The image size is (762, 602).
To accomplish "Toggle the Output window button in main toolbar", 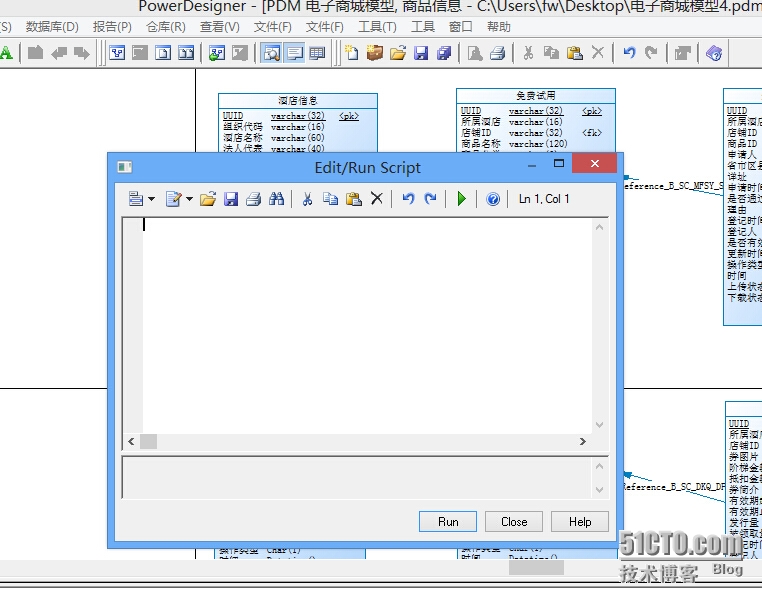I will [294, 52].
